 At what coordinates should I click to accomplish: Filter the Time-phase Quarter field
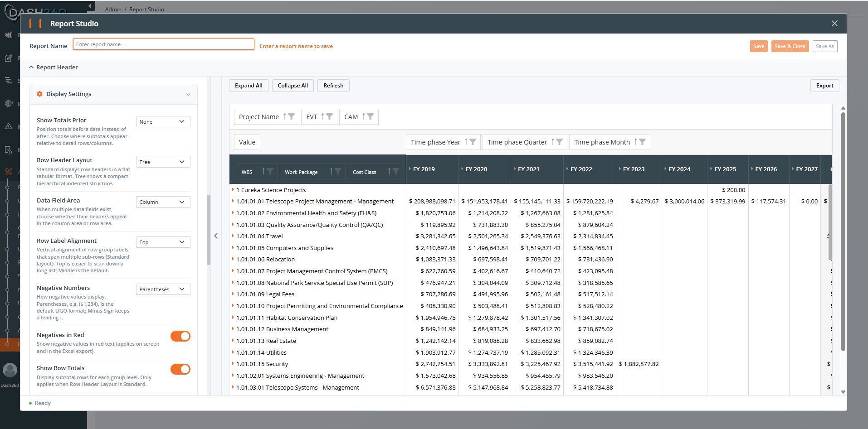[x=559, y=142]
